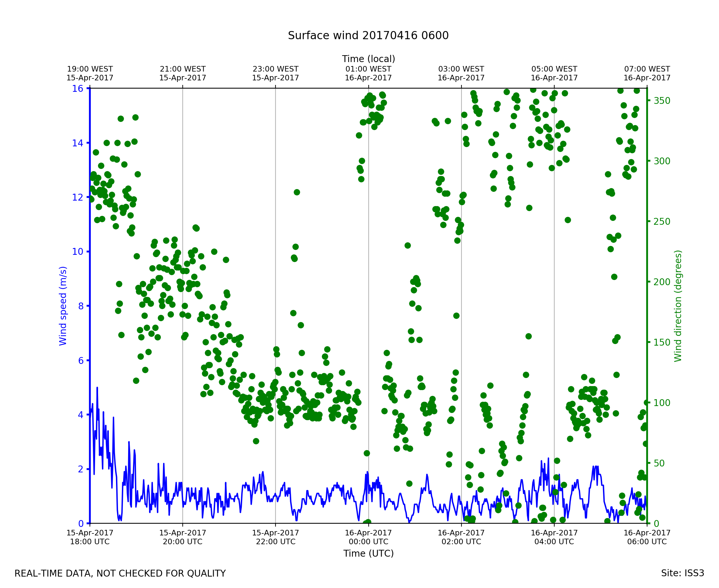719x588 pixels.
Task: Click the '06:00 UTC' bottom tick label
Action: pyautogui.click(x=647, y=542)
